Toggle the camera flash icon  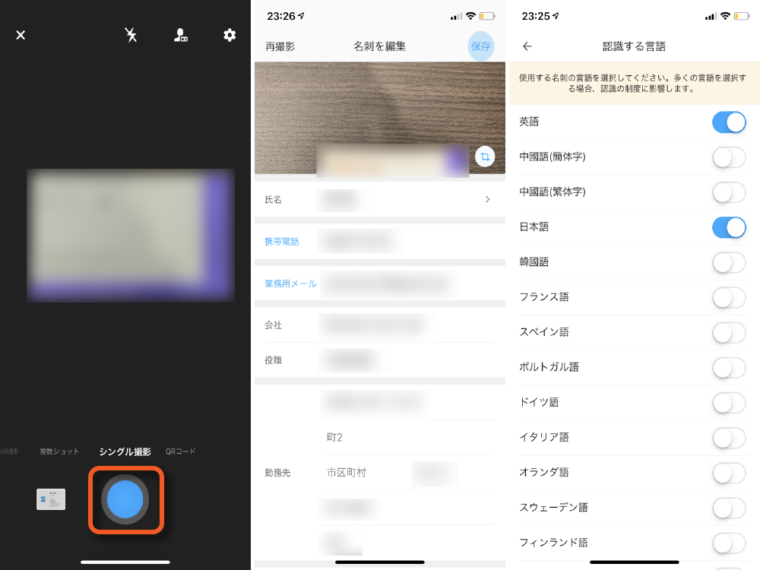(x=130, y=35)
